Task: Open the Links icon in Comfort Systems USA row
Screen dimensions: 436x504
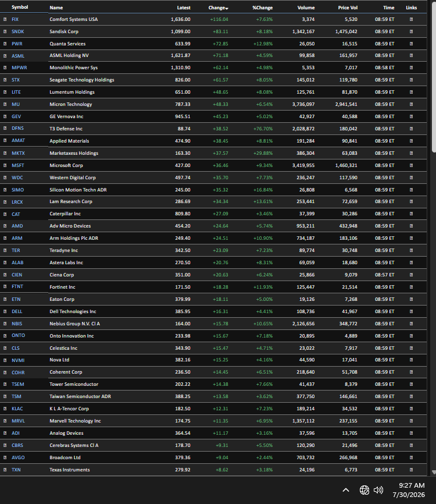Action: point(411,19)
